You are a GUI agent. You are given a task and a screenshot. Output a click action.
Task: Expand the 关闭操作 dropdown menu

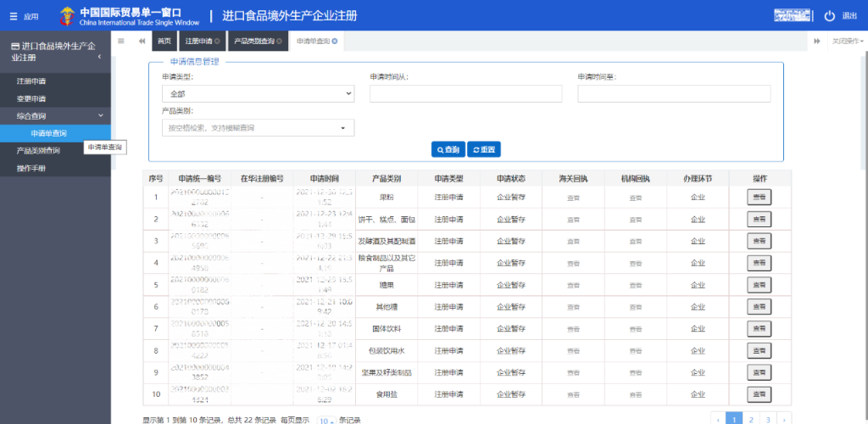click(848, 41)
